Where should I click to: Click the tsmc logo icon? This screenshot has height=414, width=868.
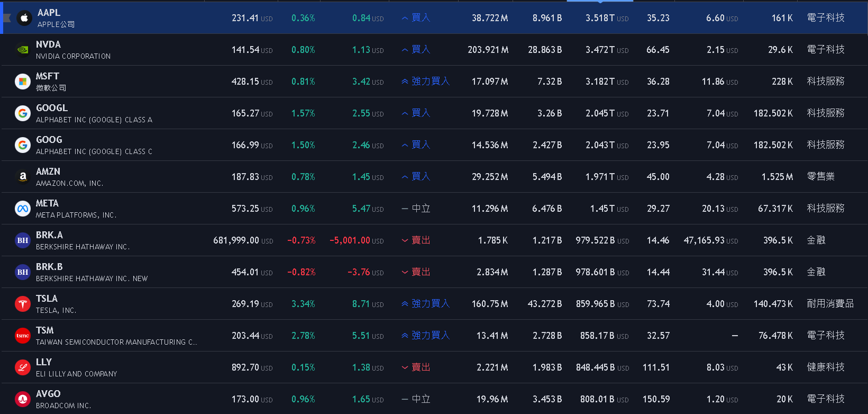pyautogui.click(x=23, y=336)
